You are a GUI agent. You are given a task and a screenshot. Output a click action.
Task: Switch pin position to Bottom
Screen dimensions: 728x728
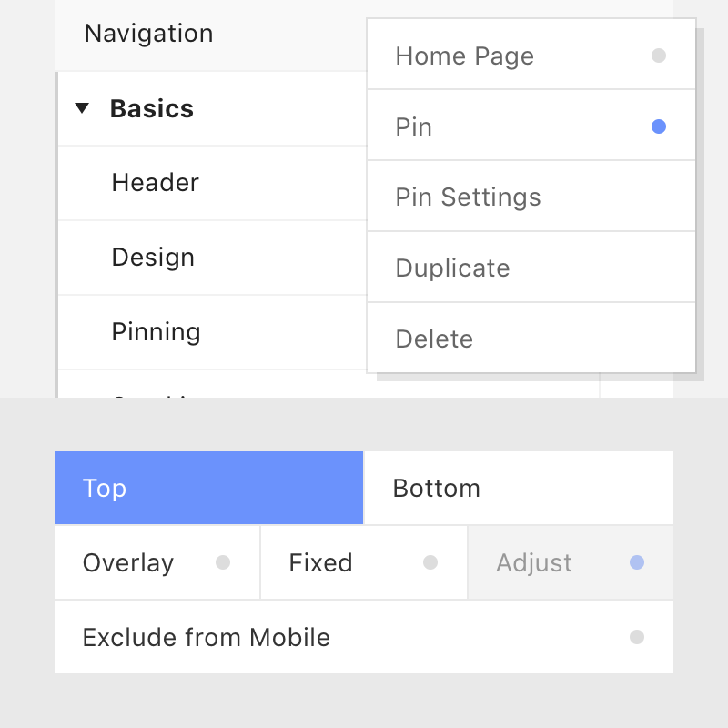(519, 488)
